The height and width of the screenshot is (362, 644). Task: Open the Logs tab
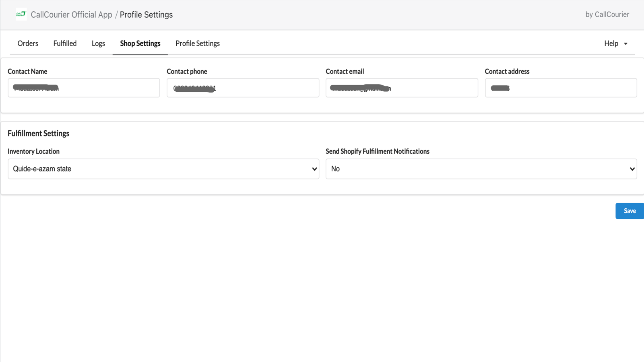[98, 43]
